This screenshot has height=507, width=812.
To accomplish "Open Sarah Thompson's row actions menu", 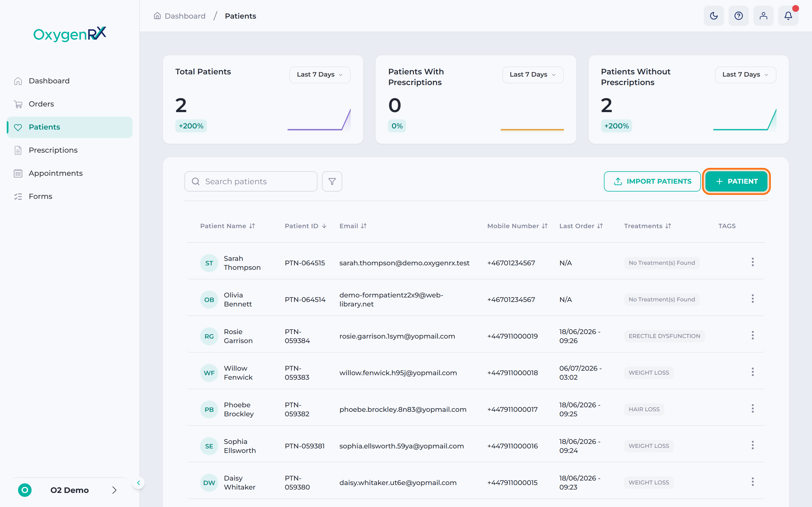I will (753, 262).
